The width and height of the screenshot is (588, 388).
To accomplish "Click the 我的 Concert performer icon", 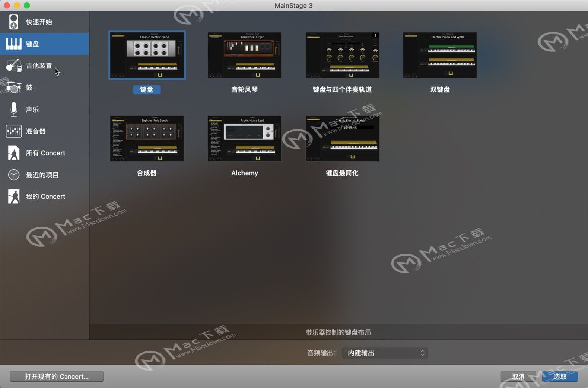I will [14, 196].
